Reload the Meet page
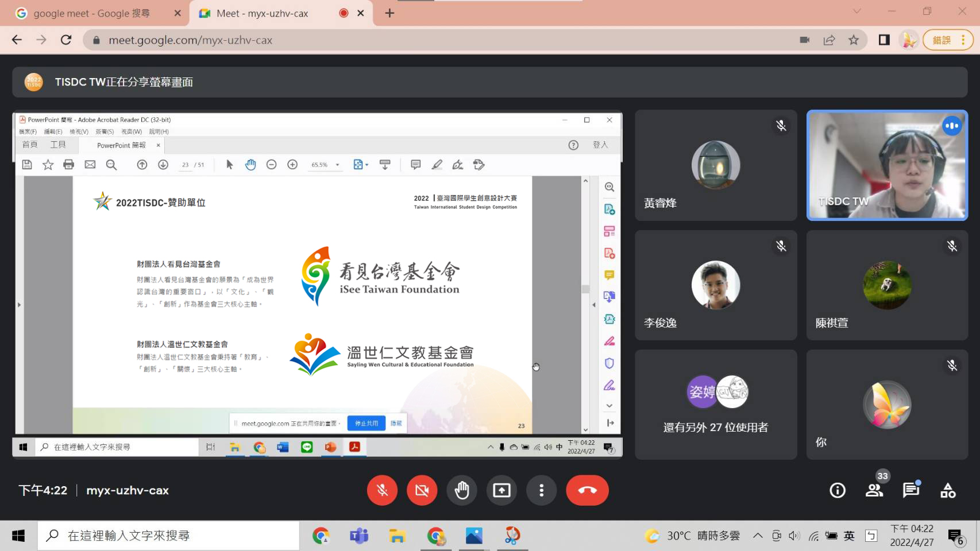This screenshot has width=980, height=551. pos(66,40)
